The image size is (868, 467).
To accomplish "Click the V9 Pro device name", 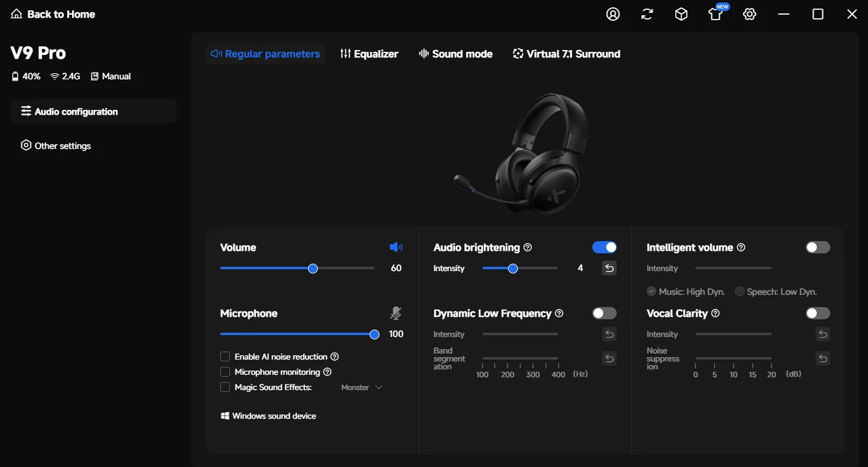I will click(38, 53).
